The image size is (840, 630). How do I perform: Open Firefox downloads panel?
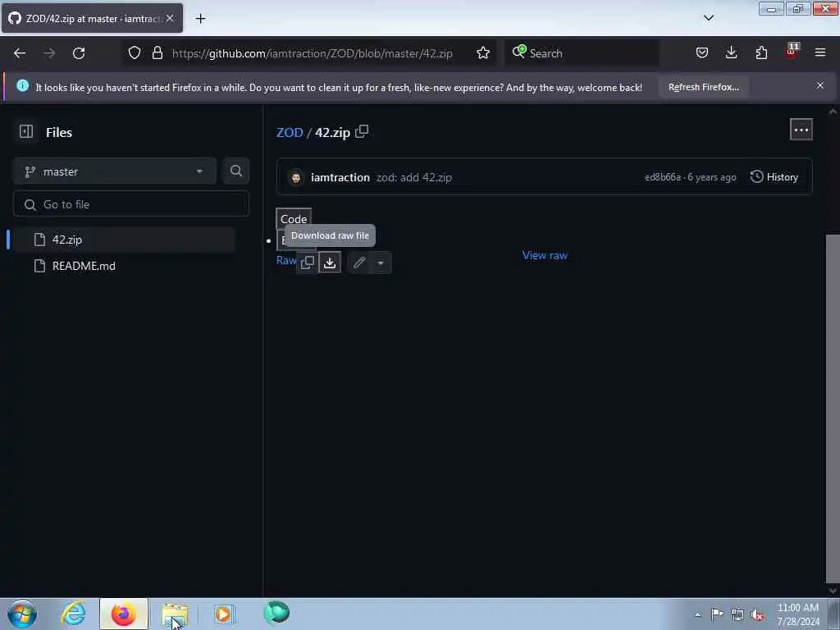tap(731, 53)
